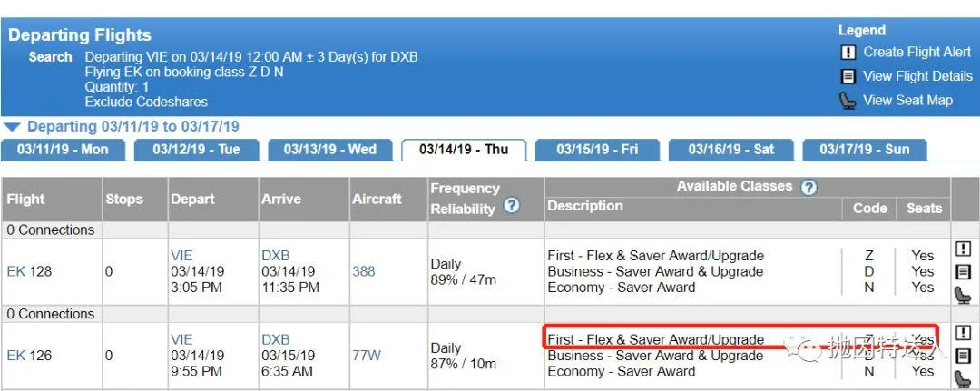Open EK link for flight 128

coord(15,271)
